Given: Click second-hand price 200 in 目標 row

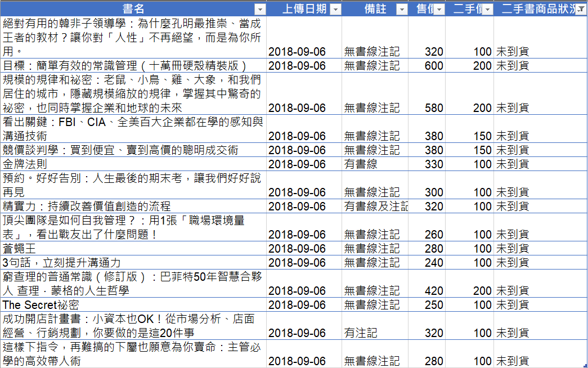Looking at the screenshot, I should [x=482, y=66].
